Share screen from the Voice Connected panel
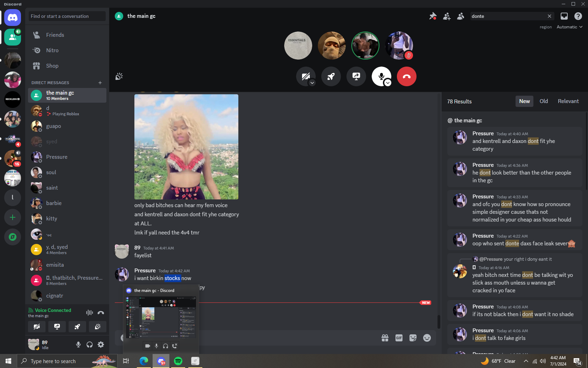 click(x=57, y=327)
